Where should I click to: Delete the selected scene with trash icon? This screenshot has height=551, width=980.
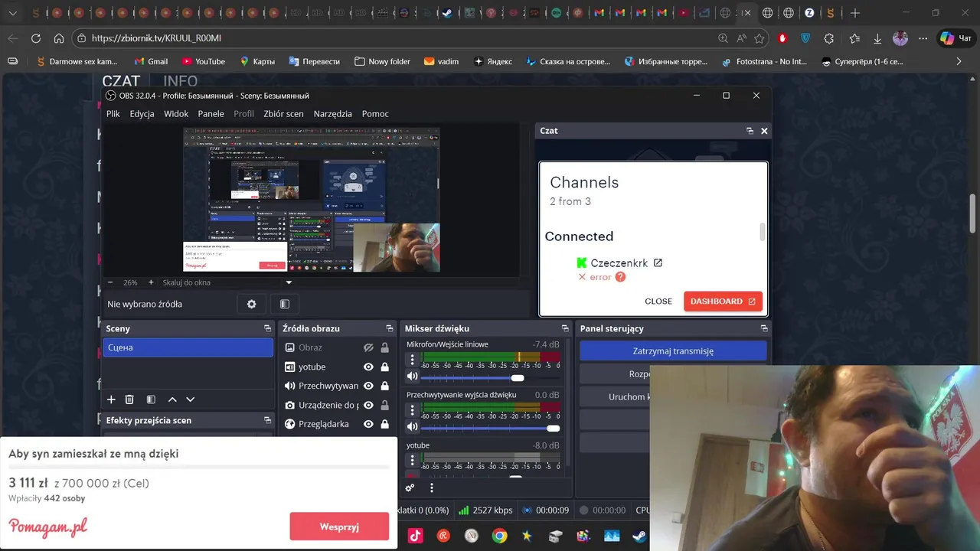click(129, 399)
